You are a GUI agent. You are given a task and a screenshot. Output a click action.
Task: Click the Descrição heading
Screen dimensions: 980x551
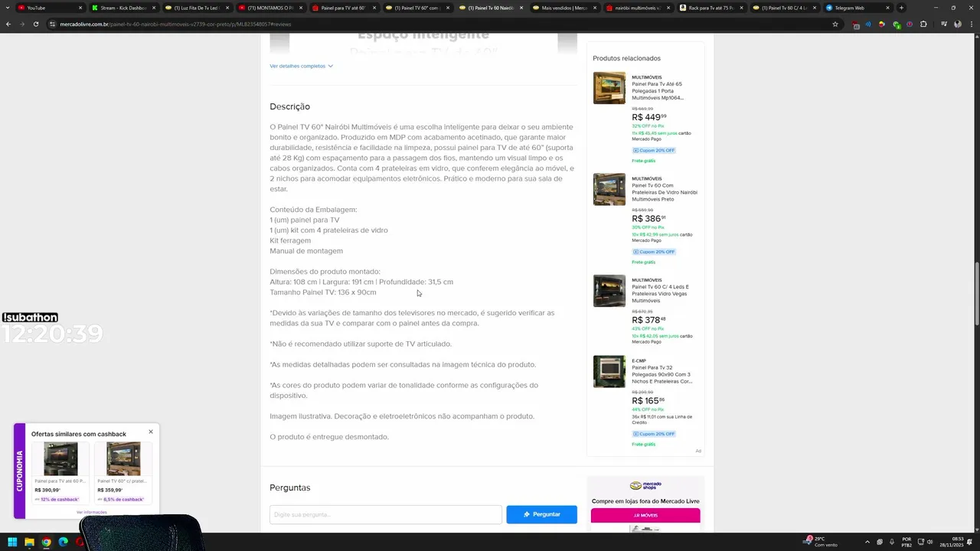289,106
